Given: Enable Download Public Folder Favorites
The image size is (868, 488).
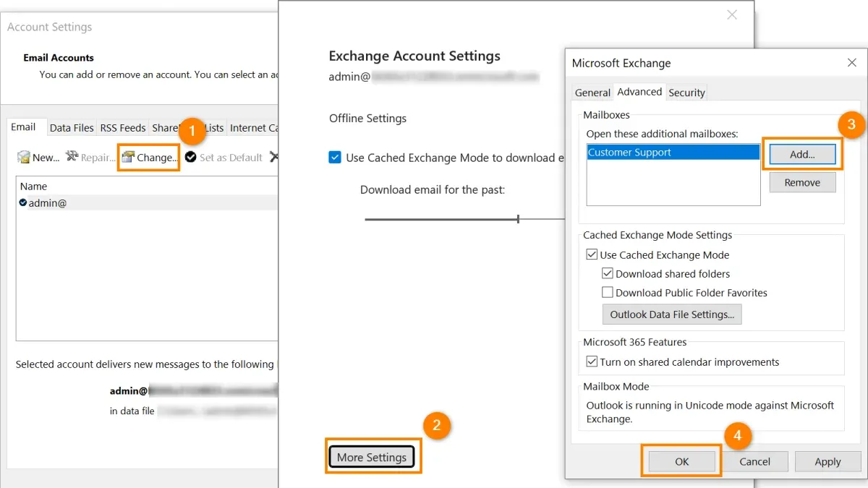Looking at the screenshot, I should click(608, 292).
